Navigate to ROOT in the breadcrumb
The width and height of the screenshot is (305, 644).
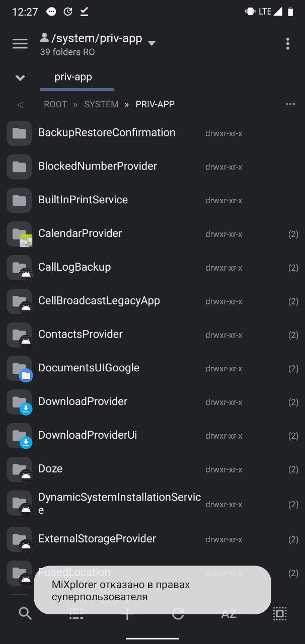55,104
